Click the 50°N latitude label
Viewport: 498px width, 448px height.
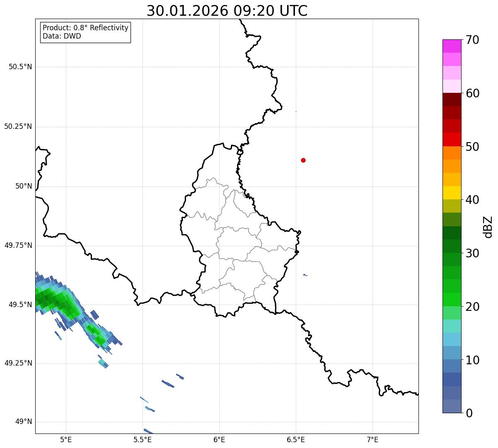(x=24, y=186)
